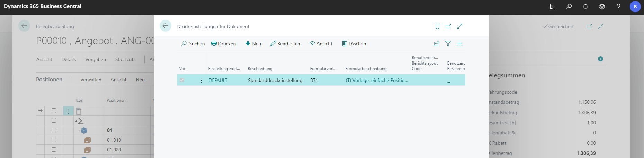Viewport: 644px width, 158px height.
Task: Select Bearbeiten in the dialog toolbar
Action: pyautogui.click(x=285, y=44)
